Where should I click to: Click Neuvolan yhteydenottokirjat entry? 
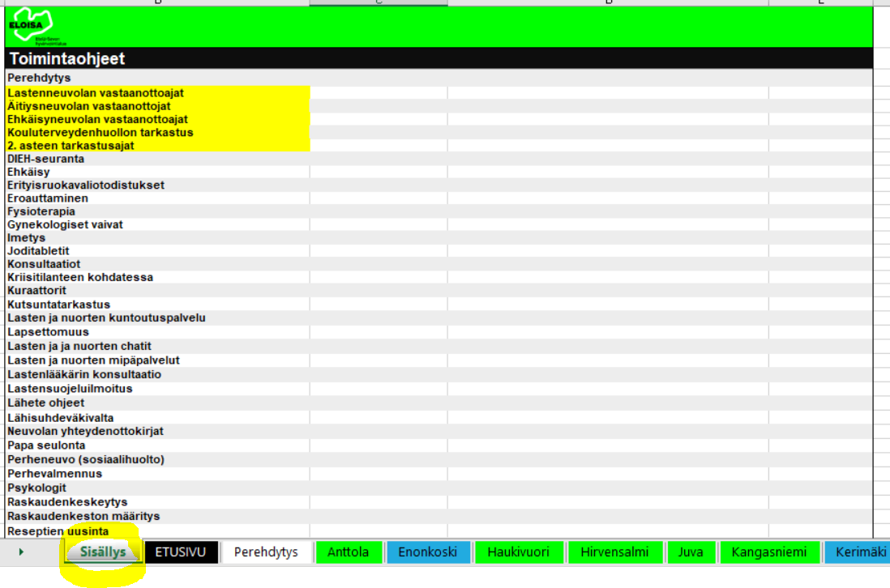pos(85,431)
